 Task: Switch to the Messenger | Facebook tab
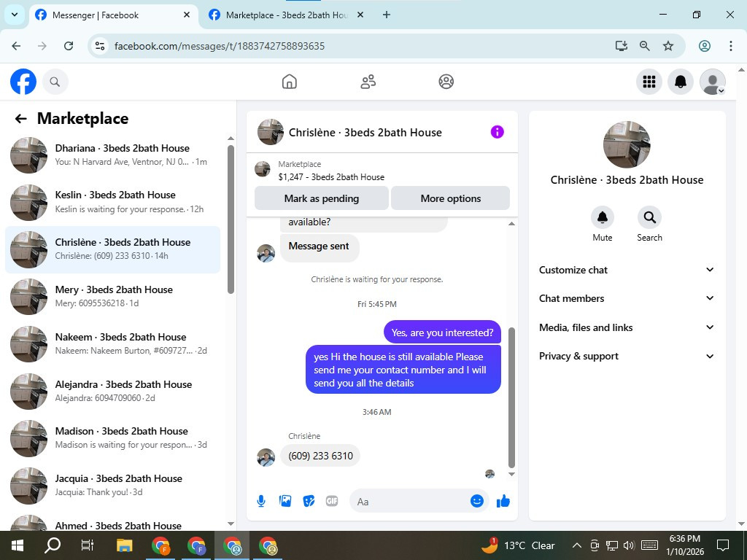115,15
